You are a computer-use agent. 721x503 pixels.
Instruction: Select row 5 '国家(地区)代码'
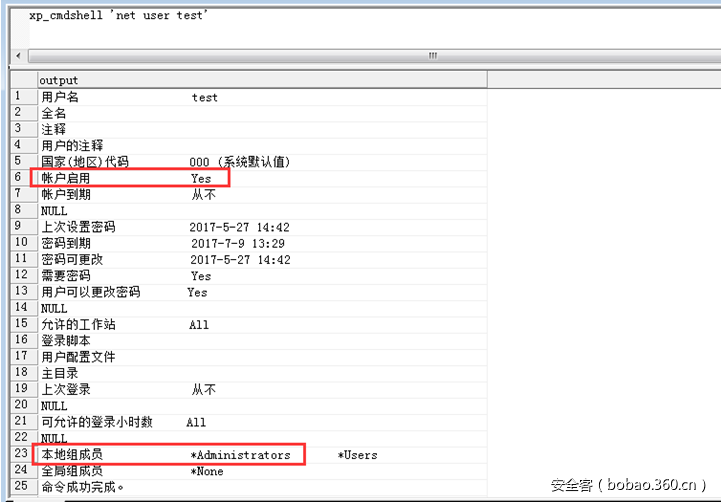coord(262,162)
